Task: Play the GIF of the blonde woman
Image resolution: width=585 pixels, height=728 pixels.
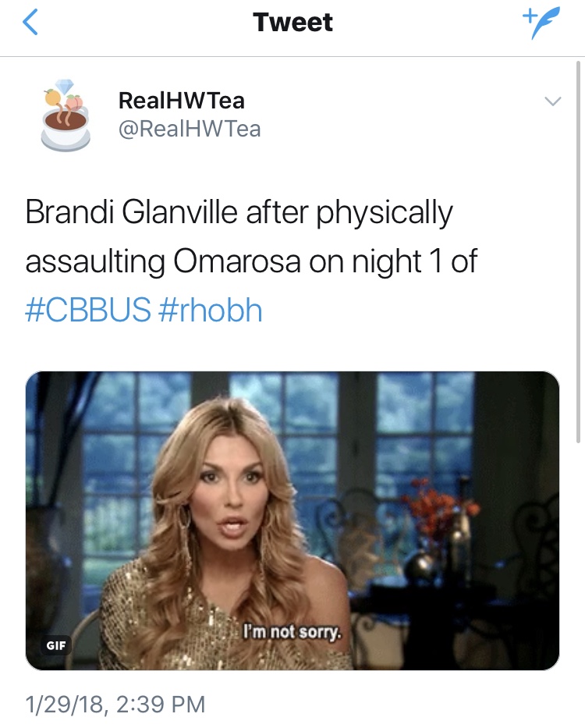Action: point(292,520)
